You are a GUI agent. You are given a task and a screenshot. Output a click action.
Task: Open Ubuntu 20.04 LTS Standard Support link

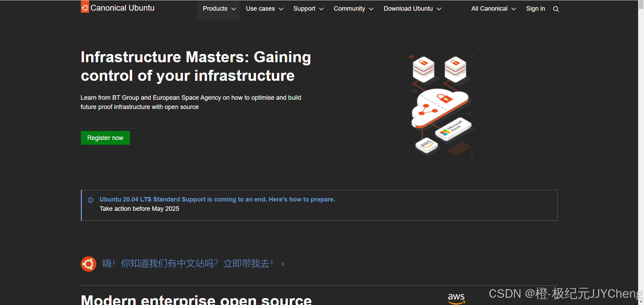[x=217, y=199]
